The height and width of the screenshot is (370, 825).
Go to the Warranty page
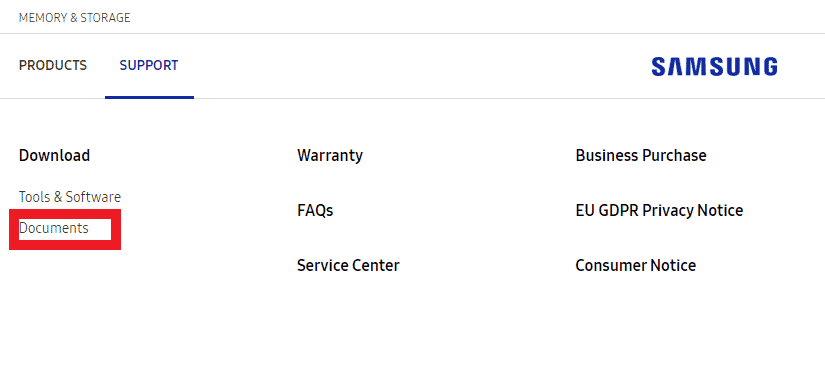(x=330, y=156)
